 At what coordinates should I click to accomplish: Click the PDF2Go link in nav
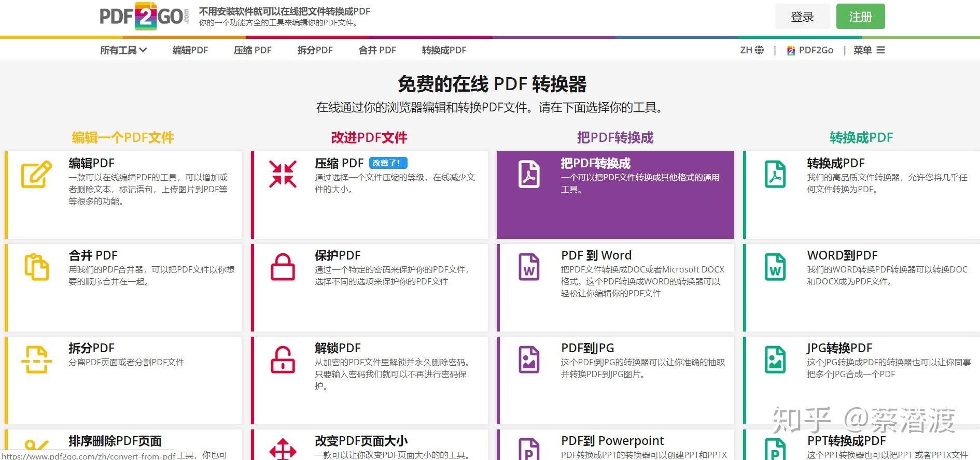tap(816, 50)
